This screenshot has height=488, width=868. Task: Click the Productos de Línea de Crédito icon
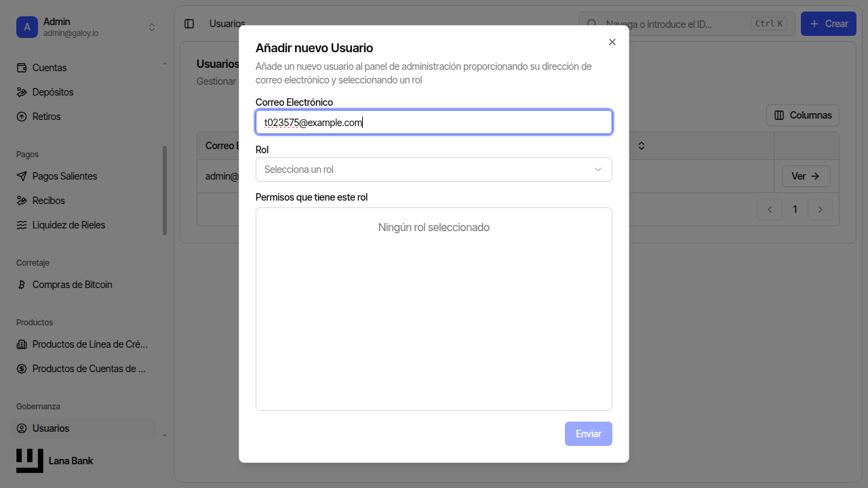point(22,344)
